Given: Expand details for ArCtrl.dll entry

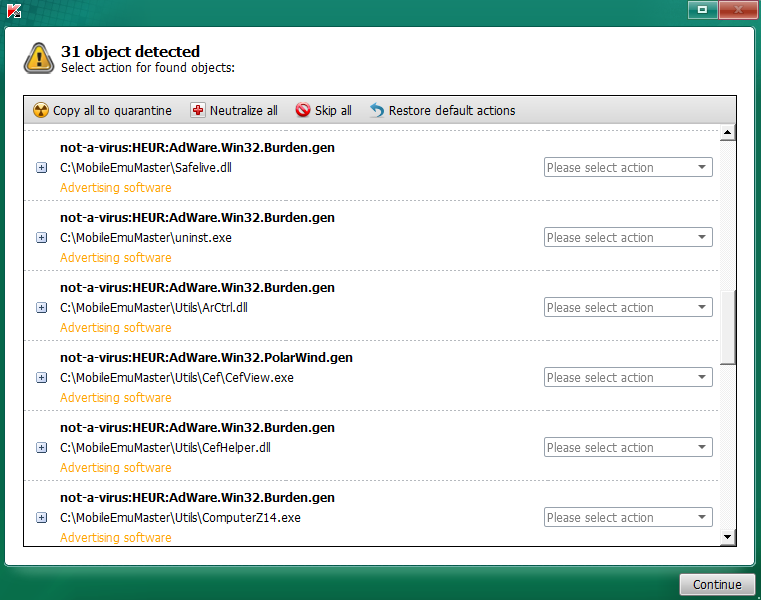Looking at the screenshot, I should click(x=42, y=307).
